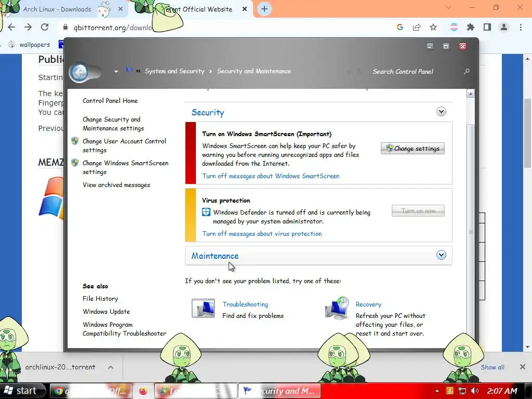The image size is (532, 399).
Task: Click the Google icon in Chrome toolbar
Action: point(400,27)
